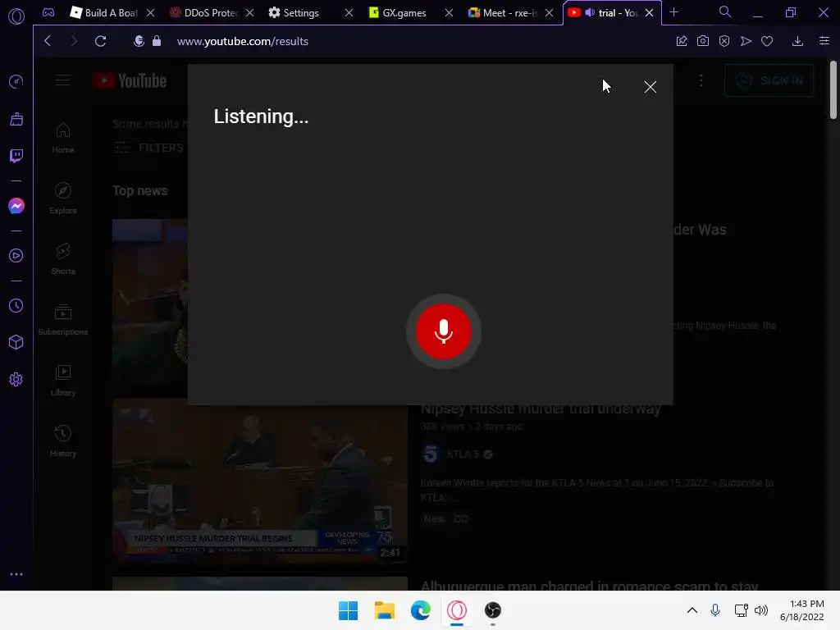
Task: Open ad blocker shield icon
Action: point(724,41)
